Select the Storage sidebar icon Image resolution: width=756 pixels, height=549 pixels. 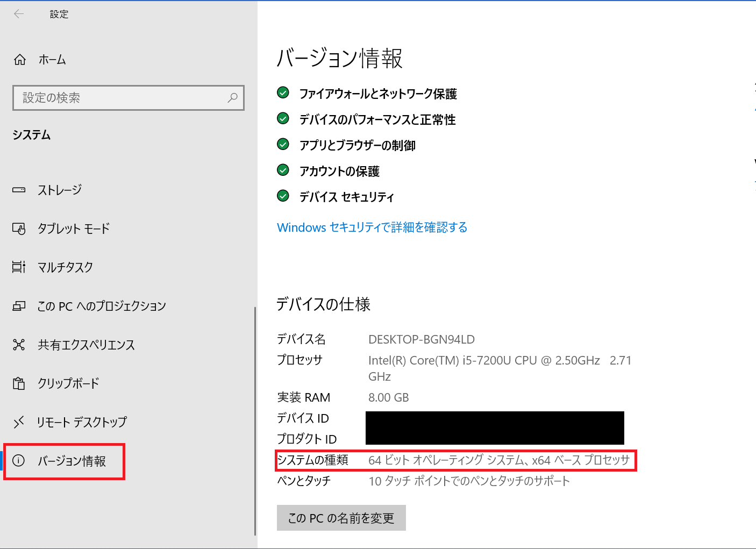(19, 190)
